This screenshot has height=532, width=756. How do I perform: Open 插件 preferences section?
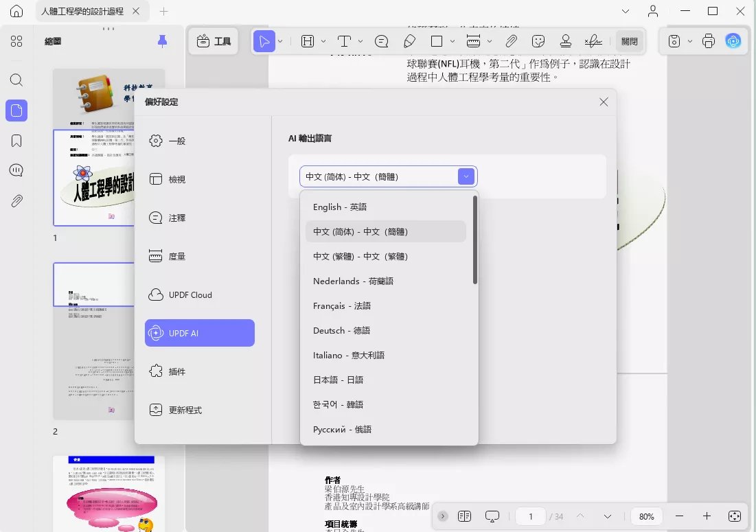(200, 371)
